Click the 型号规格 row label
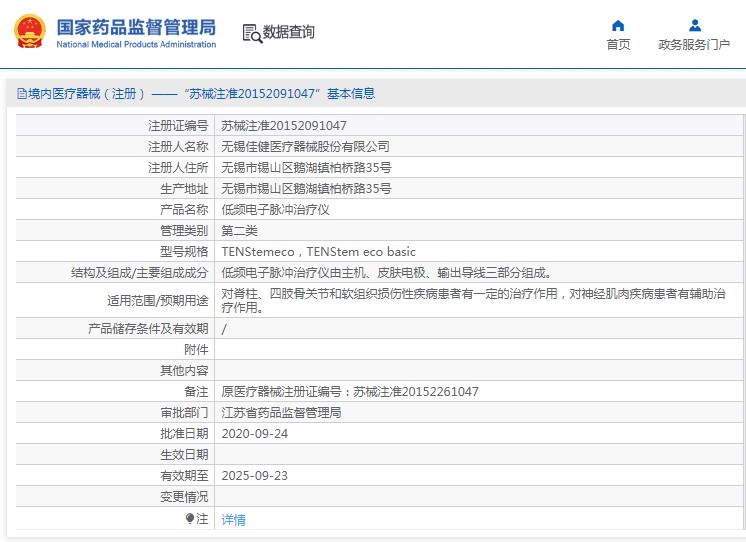This screenshot has width=746, height=542. (x=184, y=251)
